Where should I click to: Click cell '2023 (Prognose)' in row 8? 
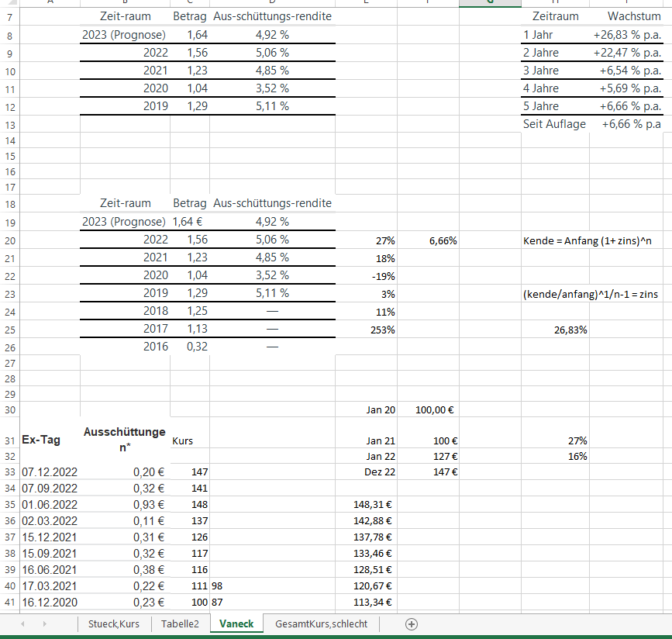[125, 35]
